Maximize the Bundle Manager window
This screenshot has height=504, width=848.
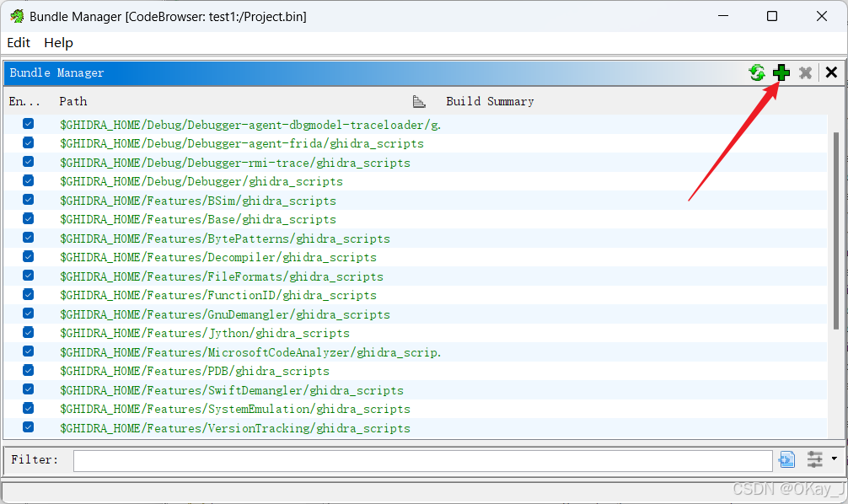[772, 16]
